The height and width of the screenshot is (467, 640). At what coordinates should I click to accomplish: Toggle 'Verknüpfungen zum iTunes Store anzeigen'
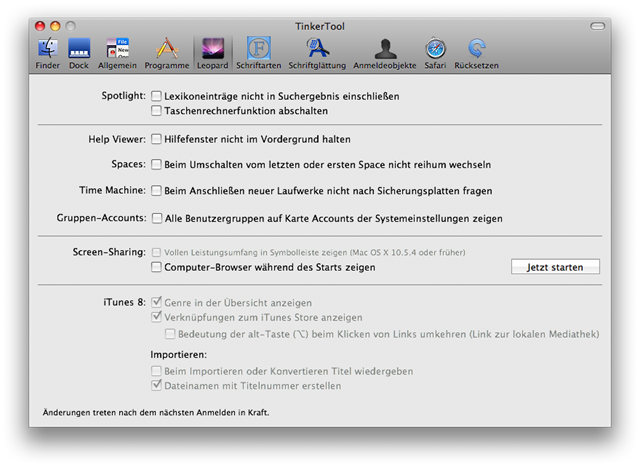(156, 317)
